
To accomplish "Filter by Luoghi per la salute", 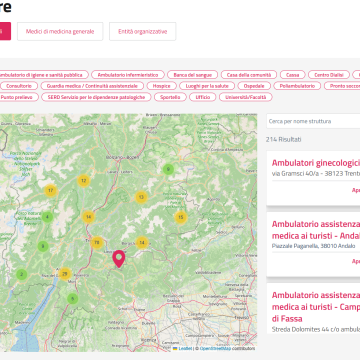I will tap(207, 86).
